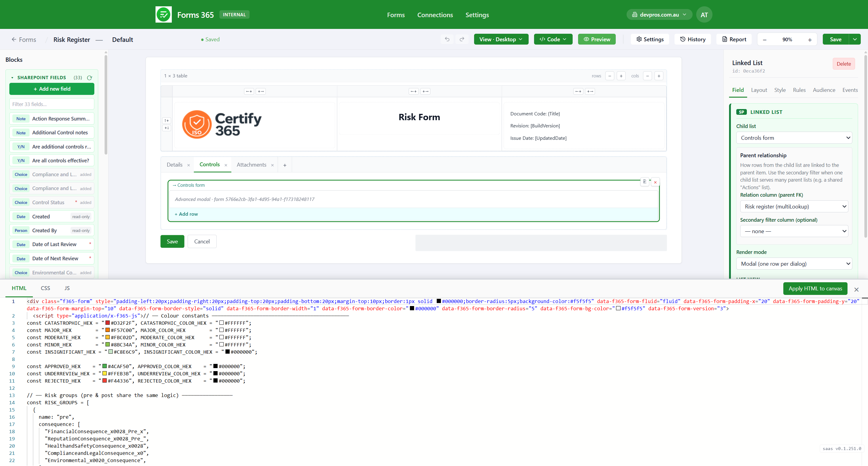The image size is (868, 466).
Task: Switch to the Audience properties tab
Action: (824, 90)
